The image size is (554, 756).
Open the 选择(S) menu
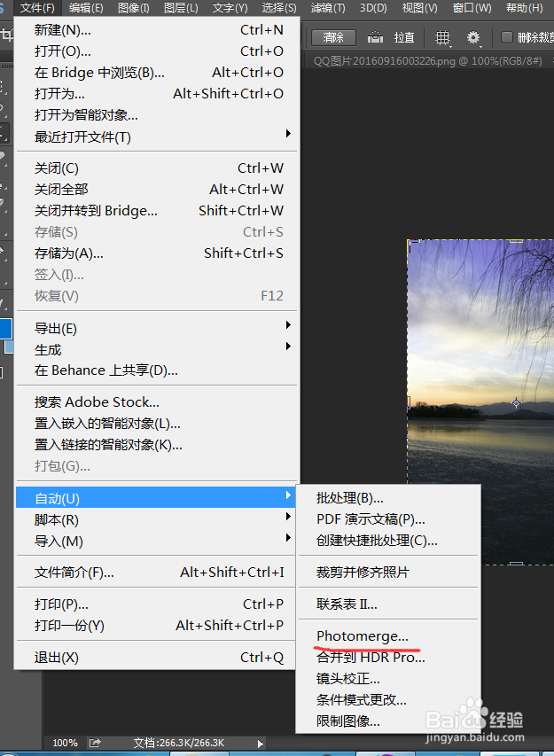click(279, 8)
